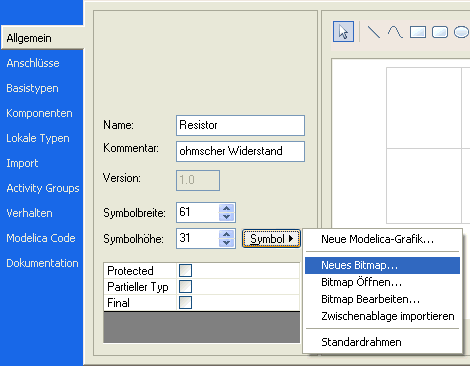Decrease Symbolbreite with down arrow
The image size is (470, 366).
[227, 217]
